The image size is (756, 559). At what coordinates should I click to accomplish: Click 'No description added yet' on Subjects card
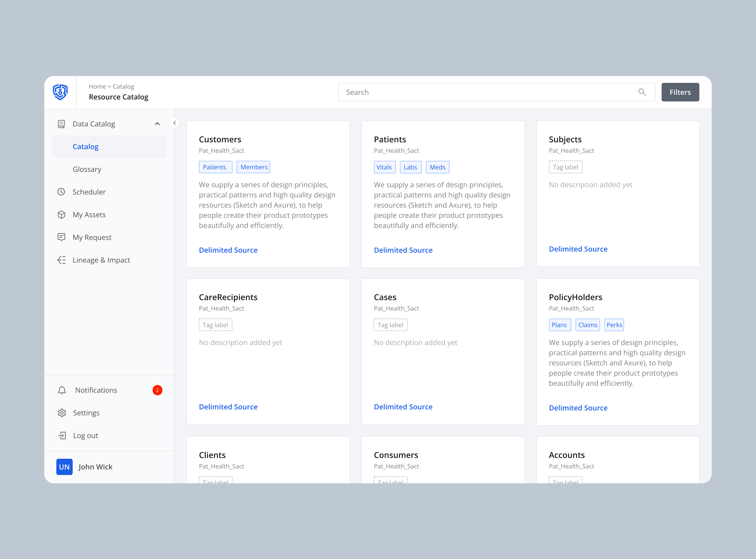click(590, 185)
